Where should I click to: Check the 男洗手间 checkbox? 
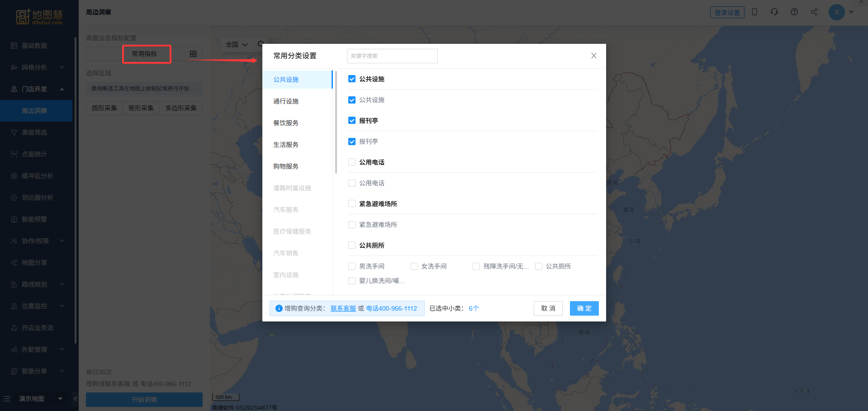point(352,266)
